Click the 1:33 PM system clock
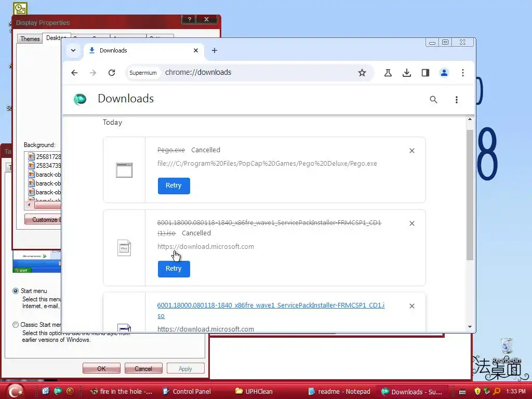This screenshot has width=532, height=399. (x=516, y=391)
